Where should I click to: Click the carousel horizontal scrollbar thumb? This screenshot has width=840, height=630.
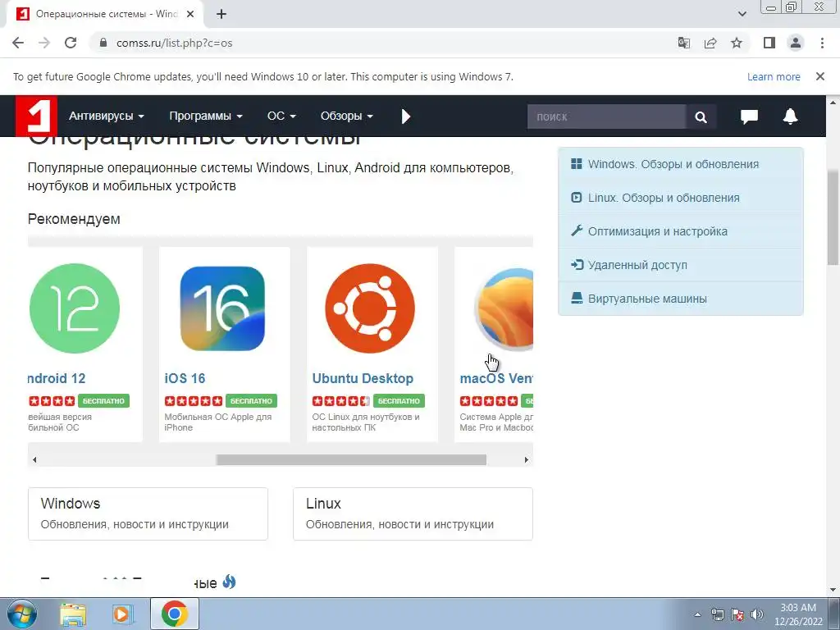[x=351, y=459]
